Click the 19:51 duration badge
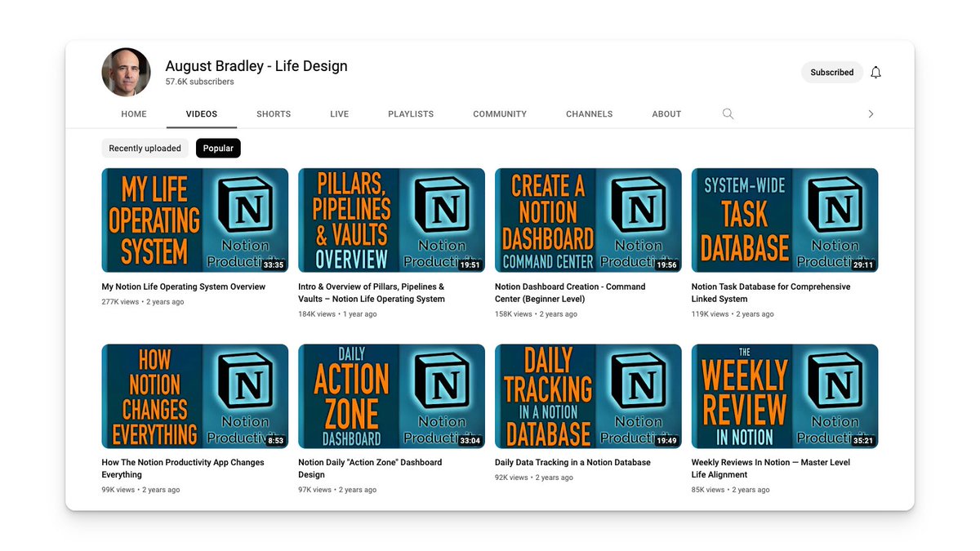Screen dimensions: 980x551 click(x=470, y=265)
